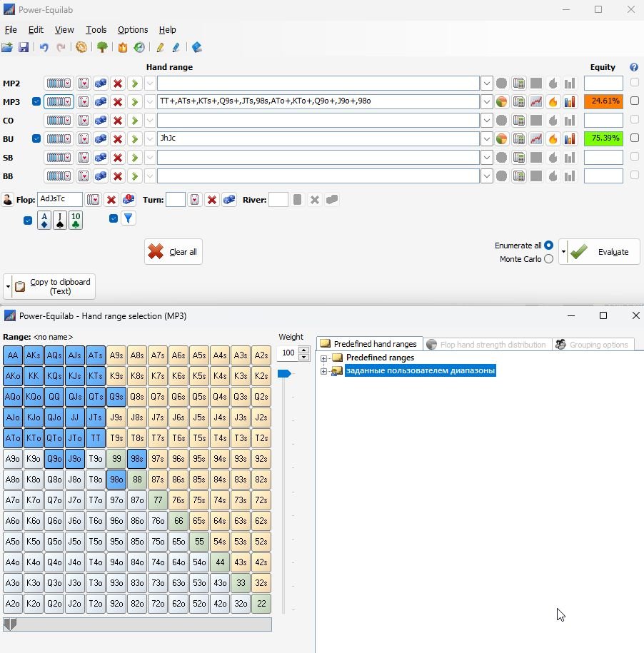Clear the flop cards with red X

(111, 200)
